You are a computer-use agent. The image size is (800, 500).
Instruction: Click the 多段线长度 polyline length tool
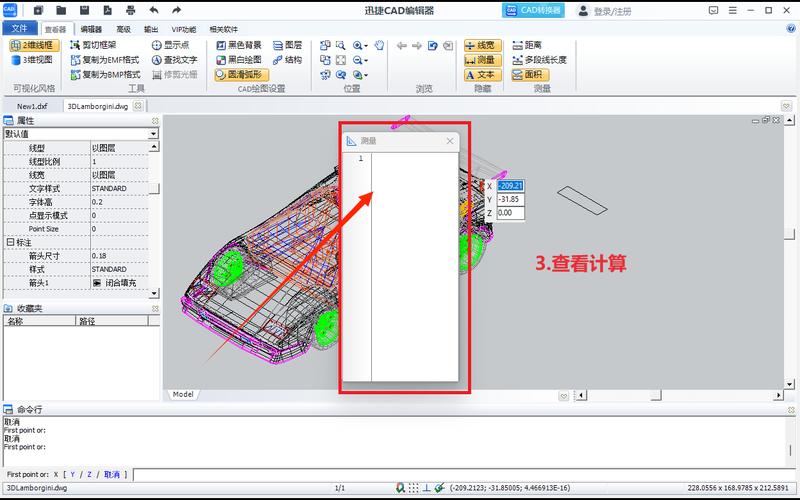click(539, 60)
